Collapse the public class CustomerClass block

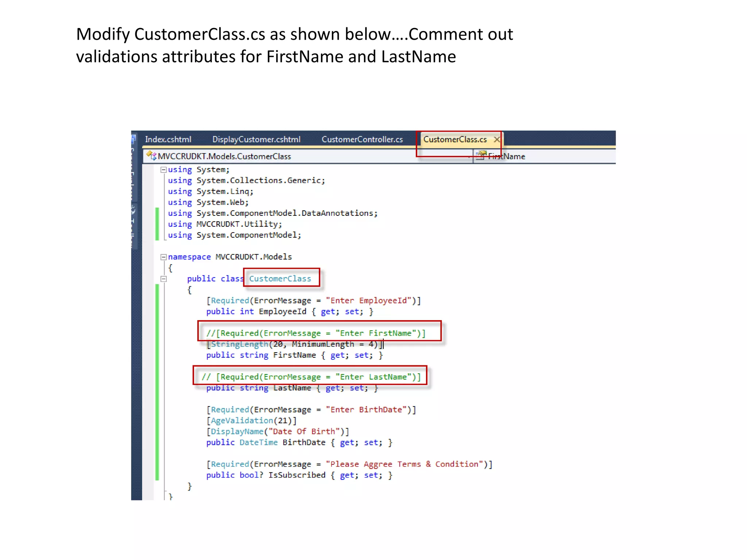click(x=163, y=279)
